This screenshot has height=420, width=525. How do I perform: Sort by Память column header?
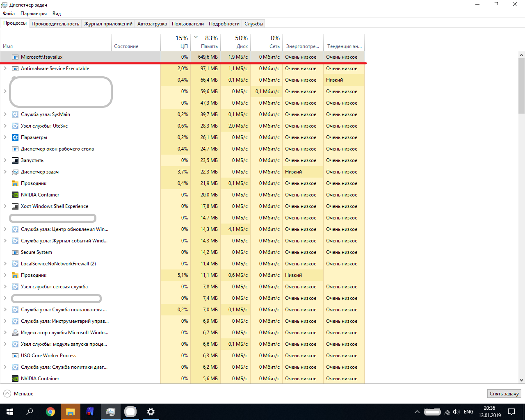pos(205,42)
